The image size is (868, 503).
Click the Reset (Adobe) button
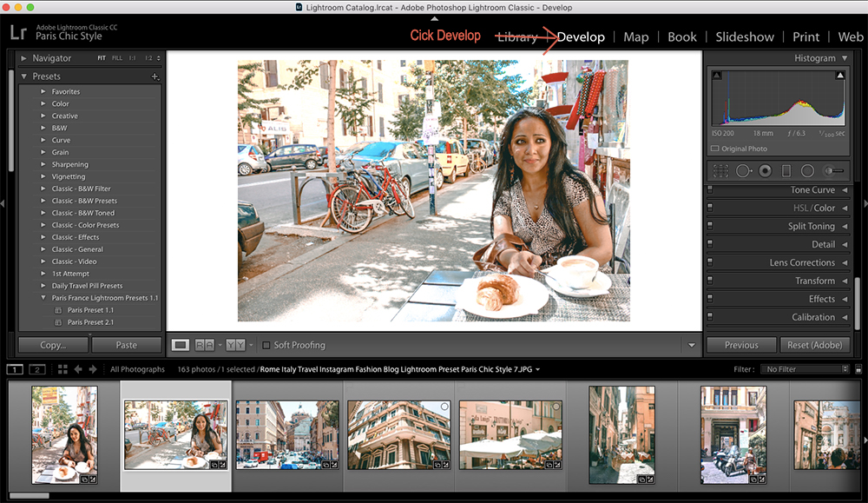(x=814, y=345)
